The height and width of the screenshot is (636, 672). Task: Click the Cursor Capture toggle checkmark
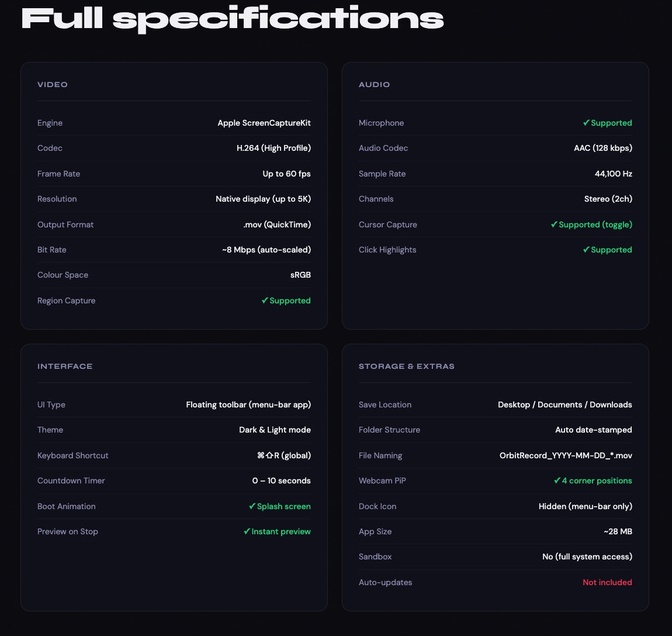coord(554,224)
